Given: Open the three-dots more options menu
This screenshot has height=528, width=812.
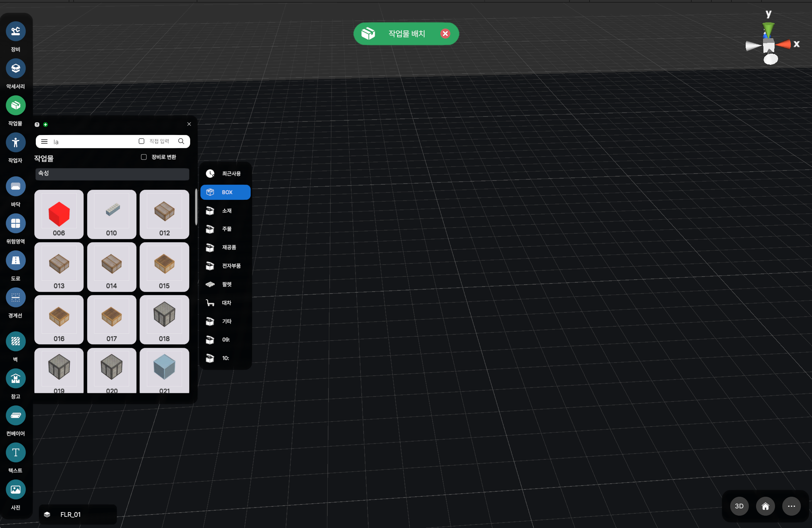Looking at the screenshot, I should [791, 506].
